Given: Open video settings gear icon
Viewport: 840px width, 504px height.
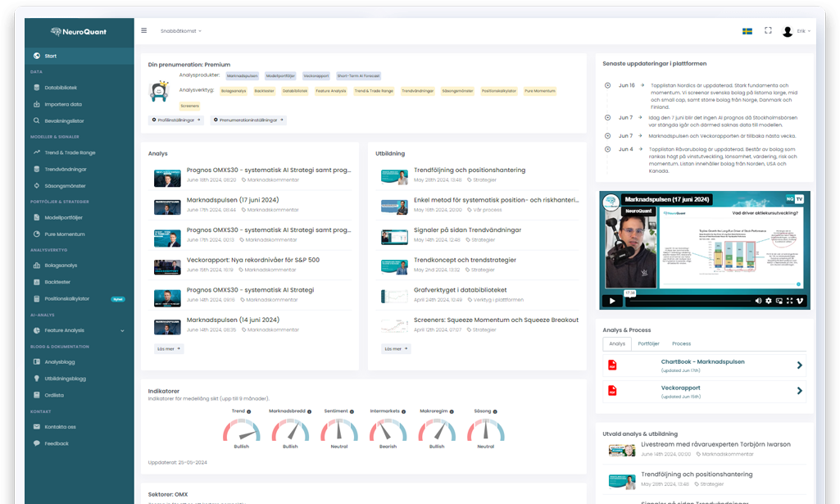Looking at the screenshot, I should [x=768, y=301].
